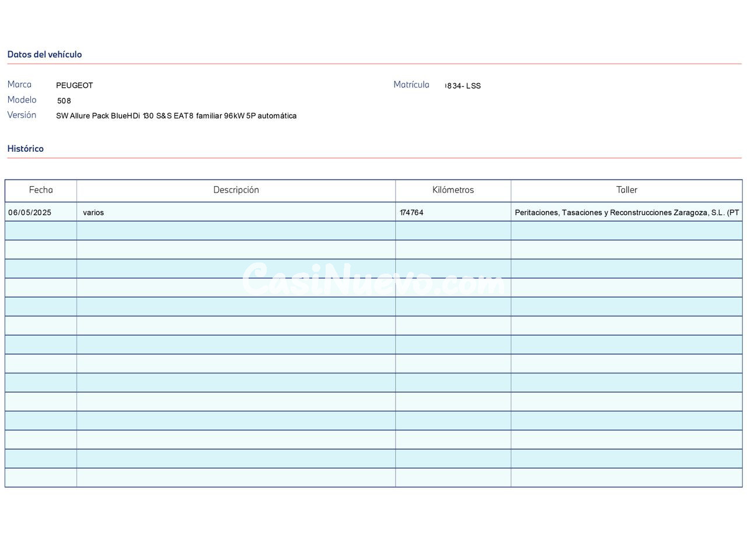Click the empty Fecha cell below 06/05/2025

41,231
